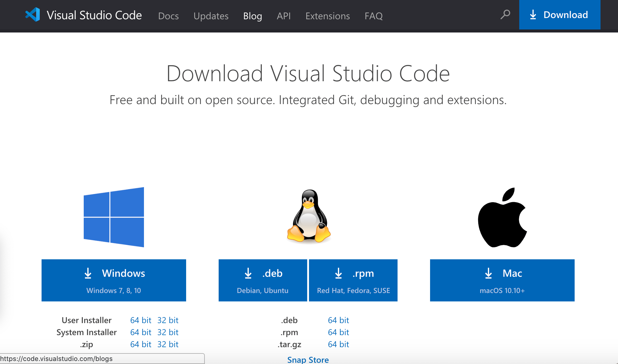
Task: Click the '.deb' row label under Linux
Action: 289,320
